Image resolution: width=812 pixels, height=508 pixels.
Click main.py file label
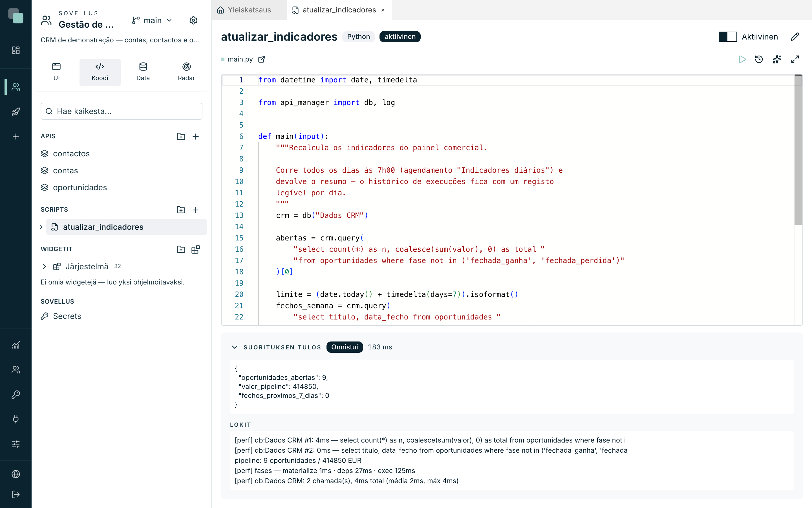click(240, 60)
